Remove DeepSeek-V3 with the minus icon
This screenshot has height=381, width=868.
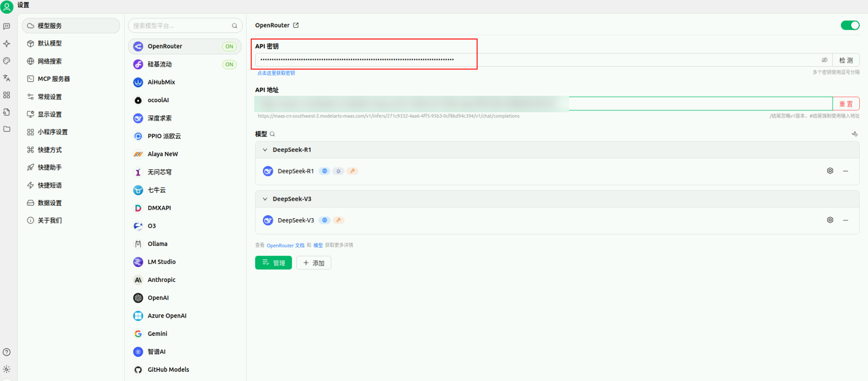[x=846, y=220]
